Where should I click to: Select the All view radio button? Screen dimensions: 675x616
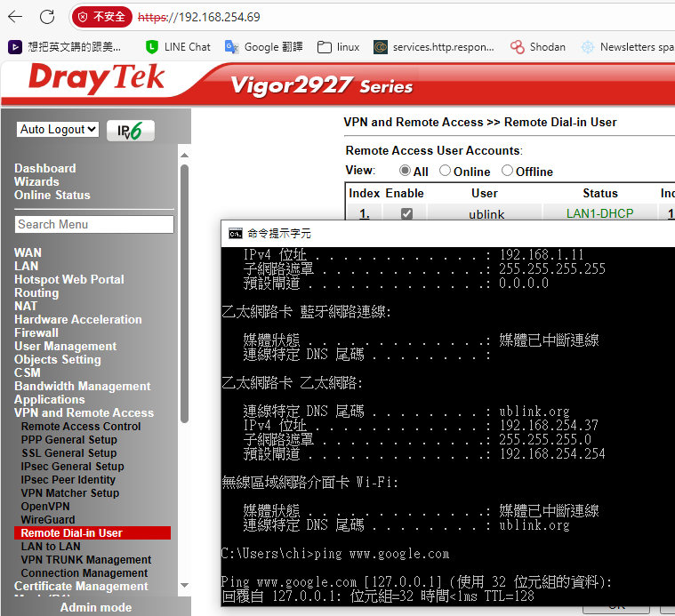click(x=406, y=171)
